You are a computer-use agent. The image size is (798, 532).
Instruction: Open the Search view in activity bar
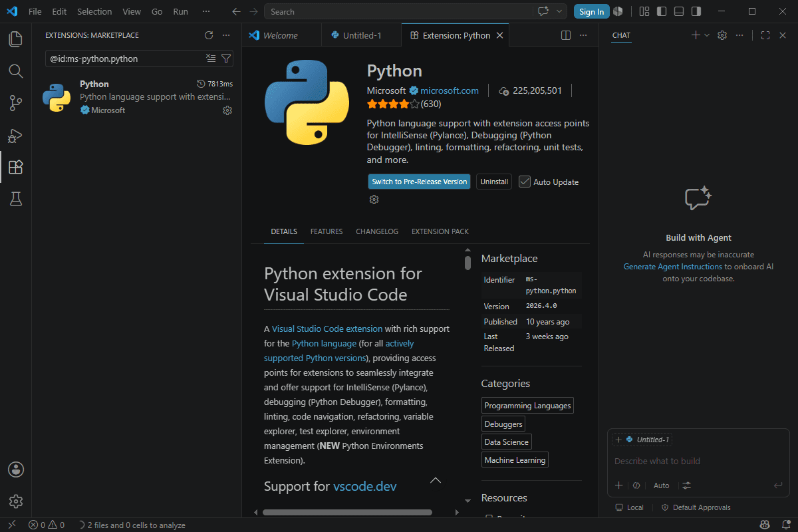15,71
